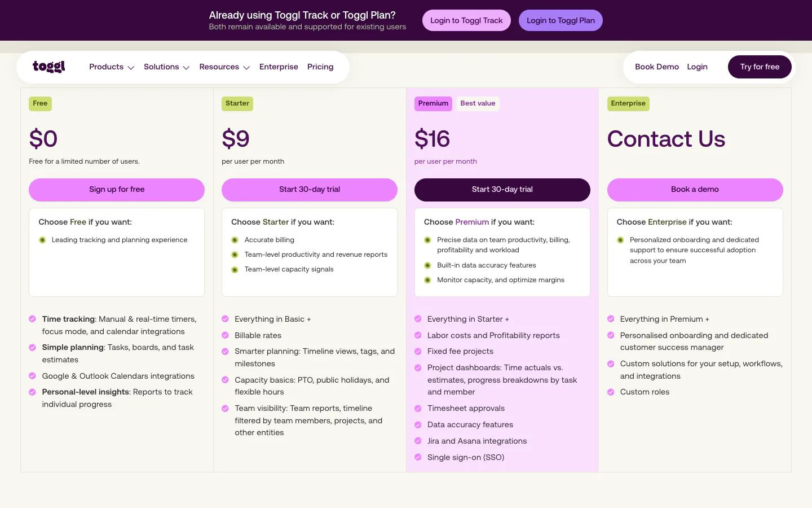The image size is (812, 508).
Task: Expand the Resources menu chevron
Action: 246,68
